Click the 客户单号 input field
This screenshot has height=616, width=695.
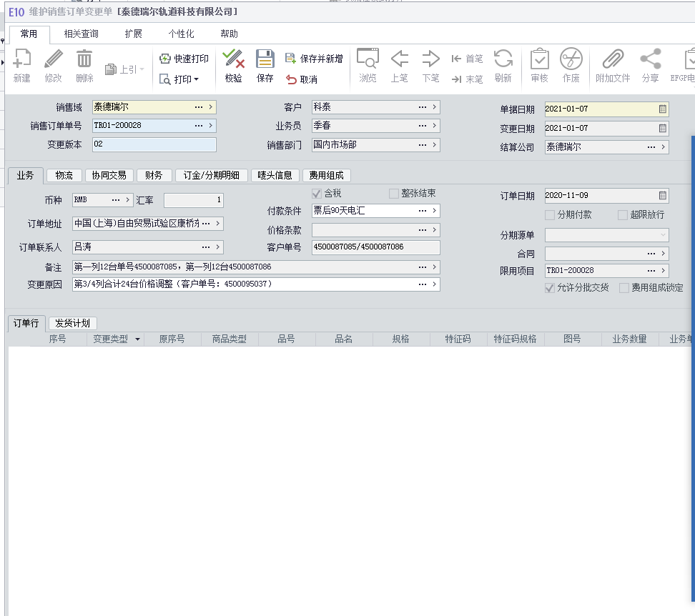376,247
